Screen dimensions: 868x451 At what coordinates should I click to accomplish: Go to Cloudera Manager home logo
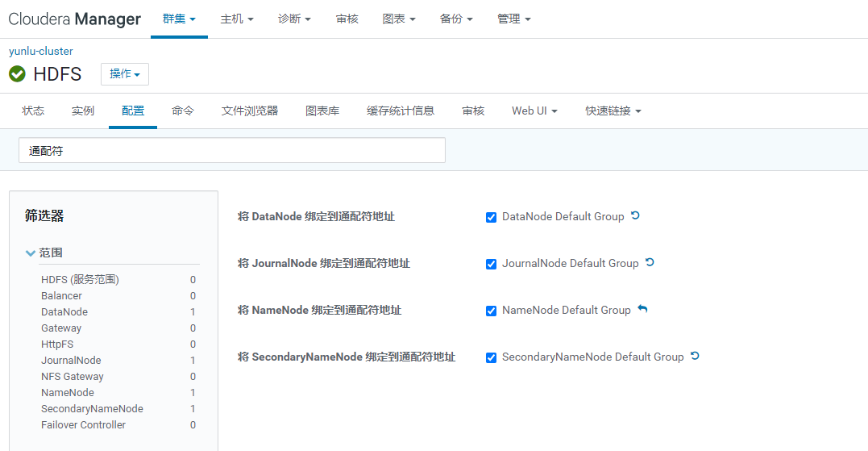tap(75, 19)
